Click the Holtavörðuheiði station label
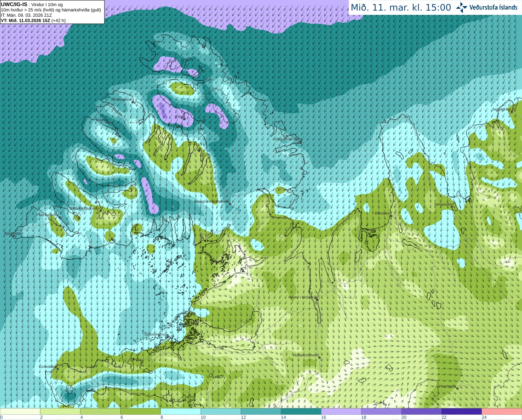Image resolution: width=522 pixels, height=420 pixels. (305, 356)
